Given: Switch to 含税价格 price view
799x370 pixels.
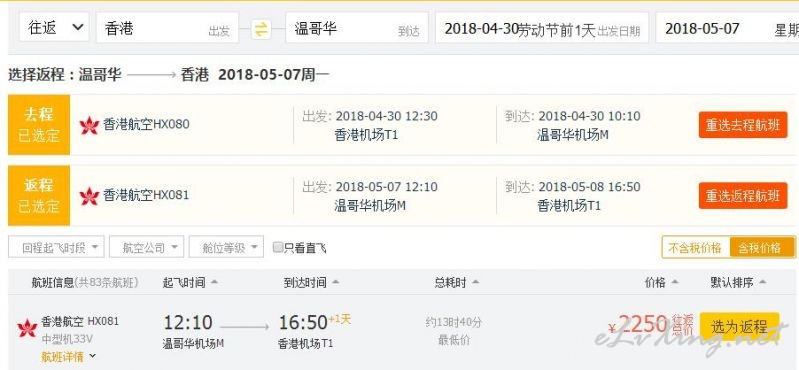Looking at the screenshot, I should (761, 248).
